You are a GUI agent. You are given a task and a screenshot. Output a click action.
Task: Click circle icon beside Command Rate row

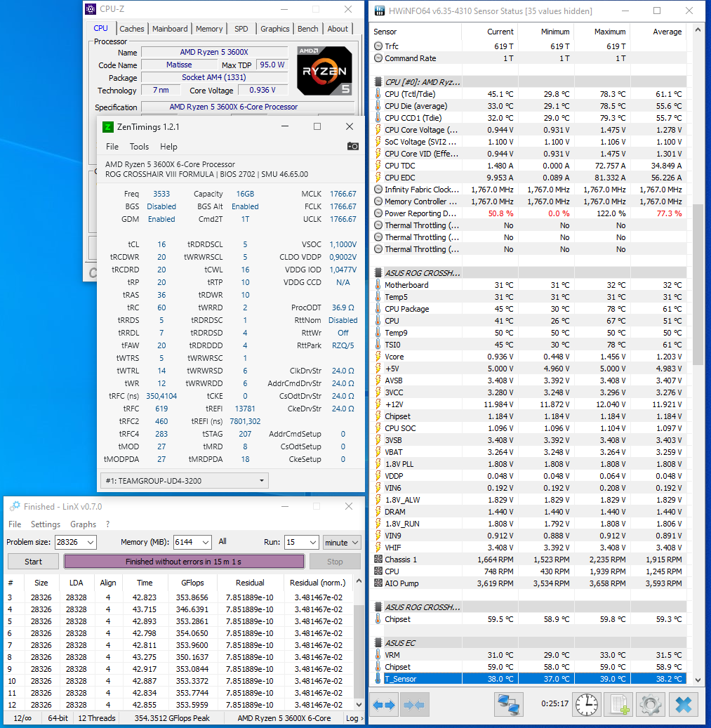click(x=378, y=58)
